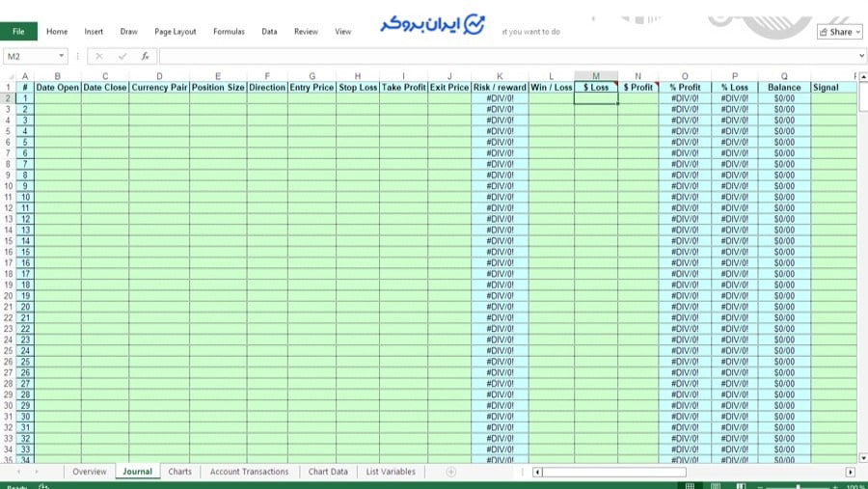Open the Page Layout ribbon tab
Viewport: 868px width, 489px height.
click(x=175, y=32)
